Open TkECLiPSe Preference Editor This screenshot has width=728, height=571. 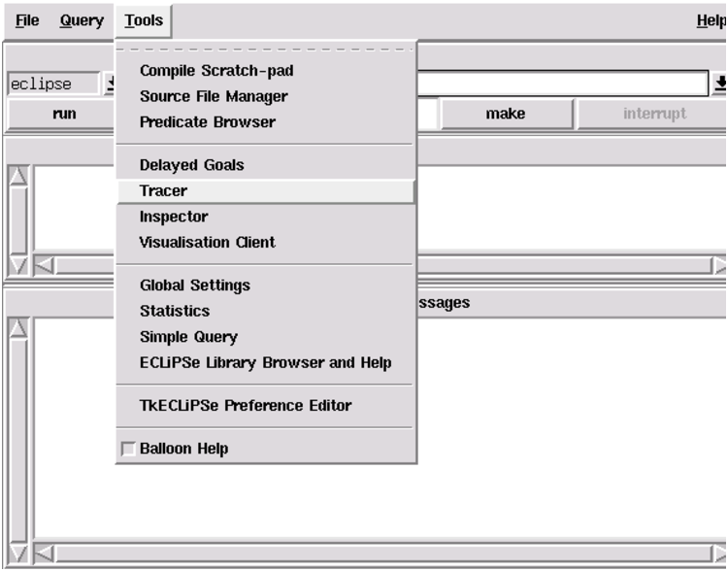pyautogui.click(x=245, y=406)
